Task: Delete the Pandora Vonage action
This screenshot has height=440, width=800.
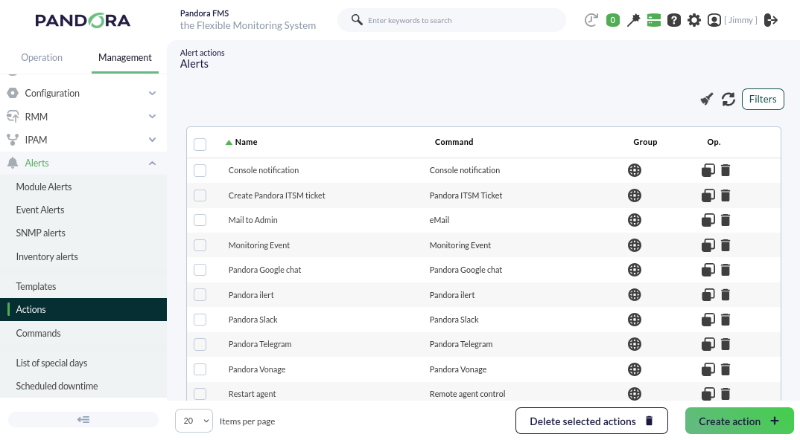Action: (726, 369)
